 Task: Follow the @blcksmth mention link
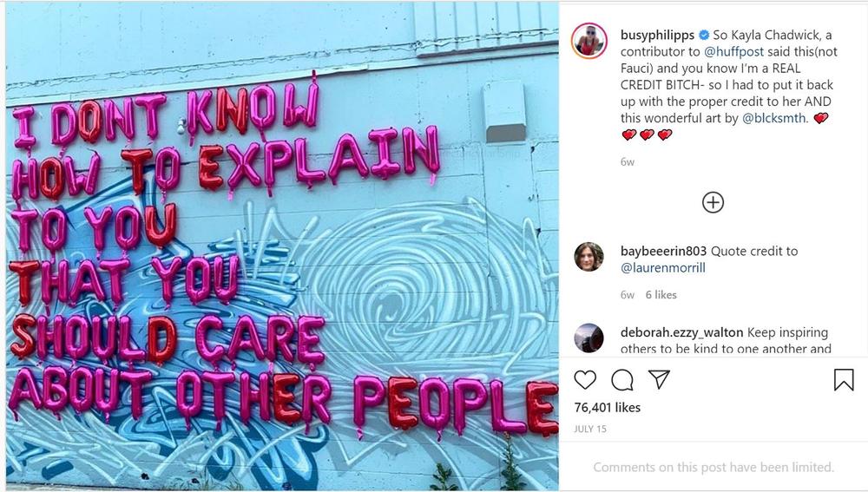[774, 118]
